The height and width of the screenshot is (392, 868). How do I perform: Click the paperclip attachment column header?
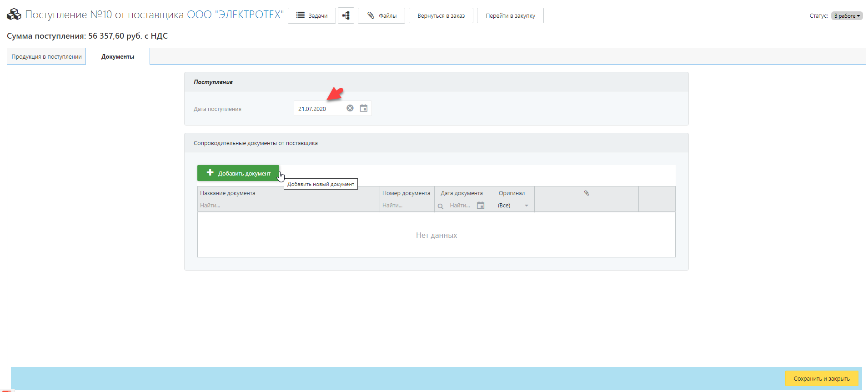pos(586,193)
